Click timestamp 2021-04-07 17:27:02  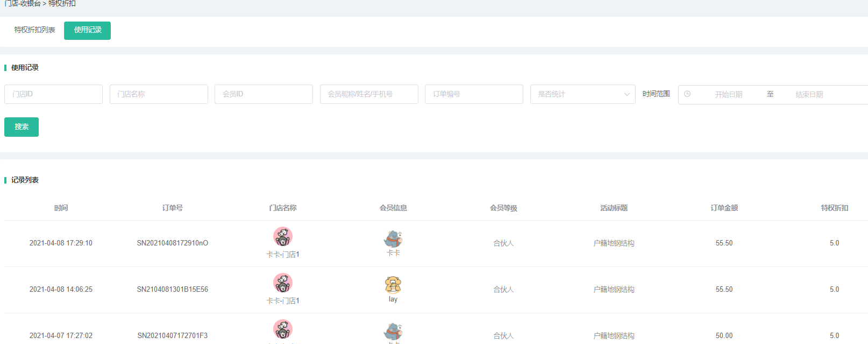click(61, 336)
